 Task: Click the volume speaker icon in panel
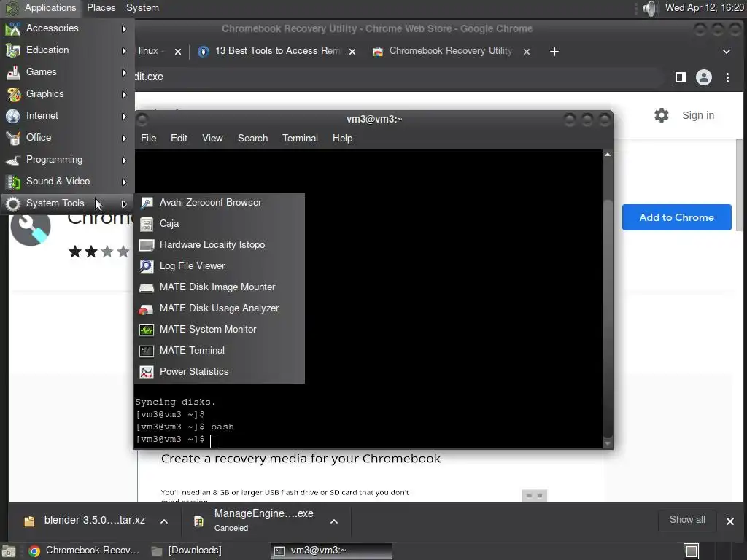pyautogui.click(x=649, y=8)
